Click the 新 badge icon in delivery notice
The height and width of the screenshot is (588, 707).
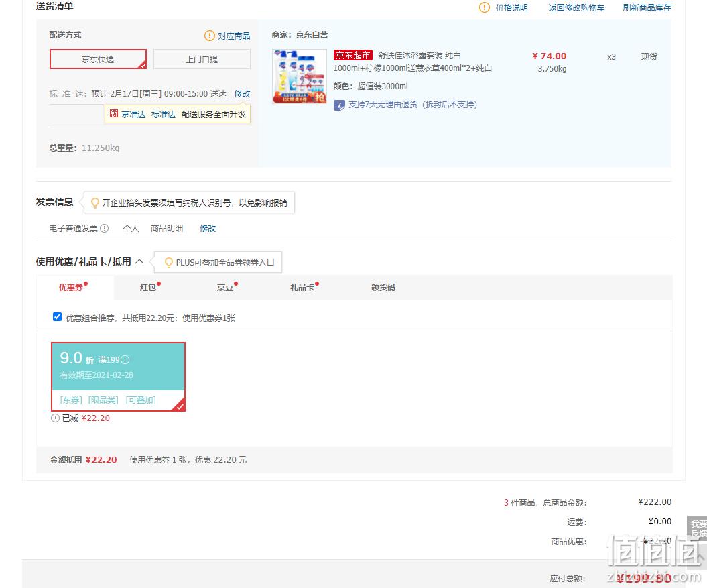point(114,114)
